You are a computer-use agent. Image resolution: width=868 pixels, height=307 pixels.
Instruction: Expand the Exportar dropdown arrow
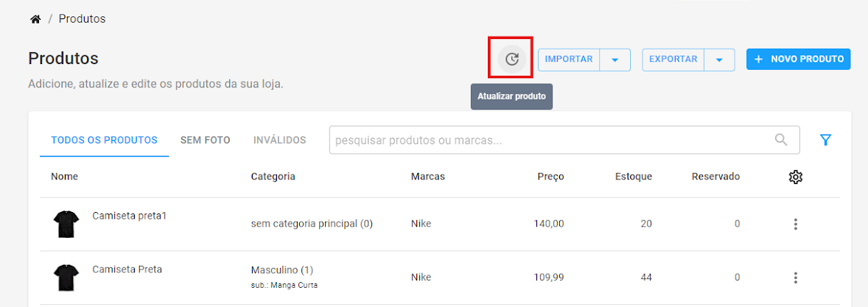[x=719, y=60]
